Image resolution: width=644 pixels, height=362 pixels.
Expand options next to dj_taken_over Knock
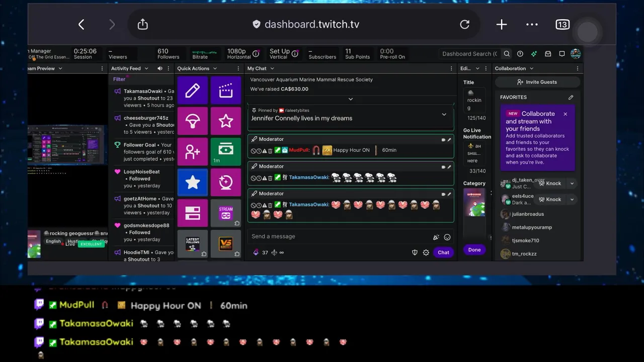tap(572, 184)
